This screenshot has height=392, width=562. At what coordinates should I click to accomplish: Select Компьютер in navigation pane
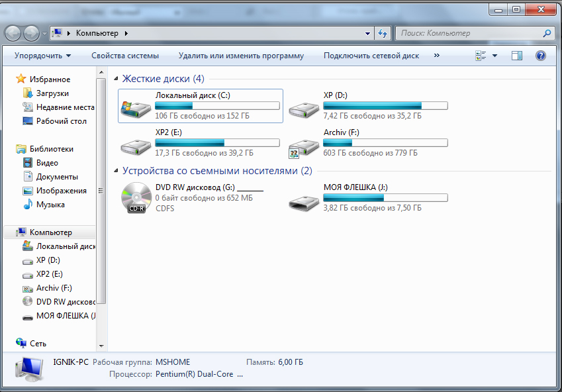pyautogui.click(x=44, y=232)
